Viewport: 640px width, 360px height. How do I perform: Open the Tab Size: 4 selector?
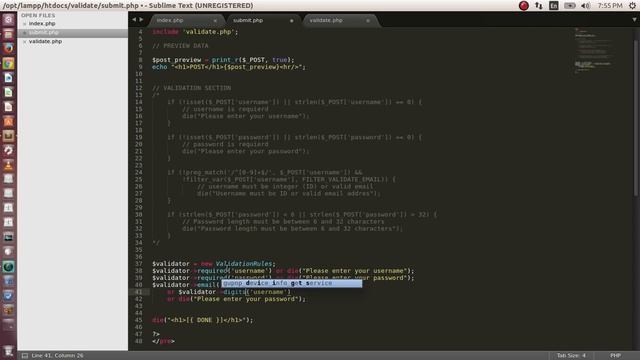click(x=571, y=356)
